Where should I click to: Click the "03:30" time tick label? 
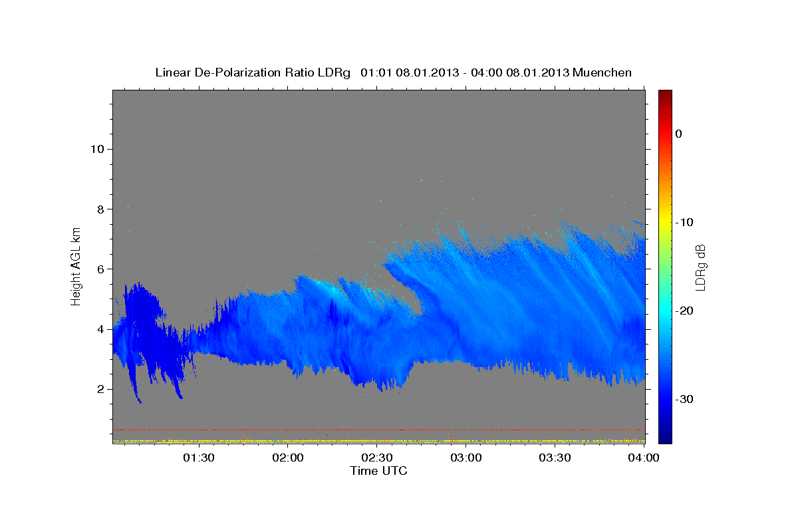pos(555,458)
